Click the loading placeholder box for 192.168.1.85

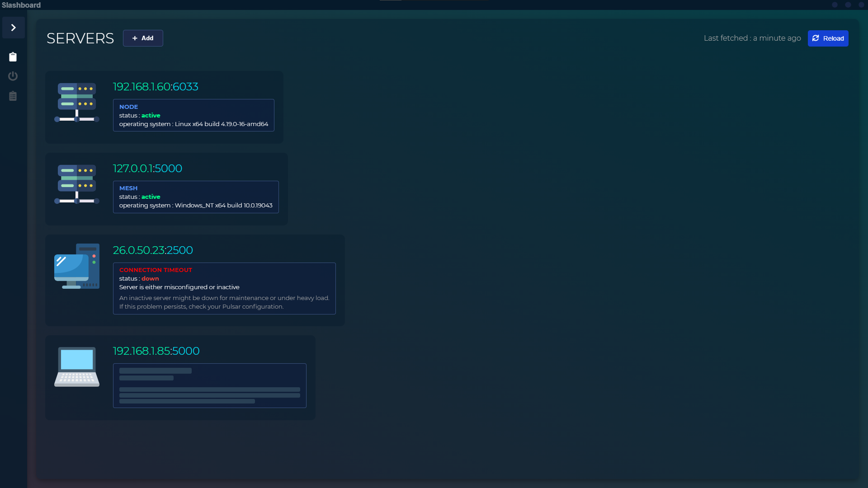pos(209,385)
